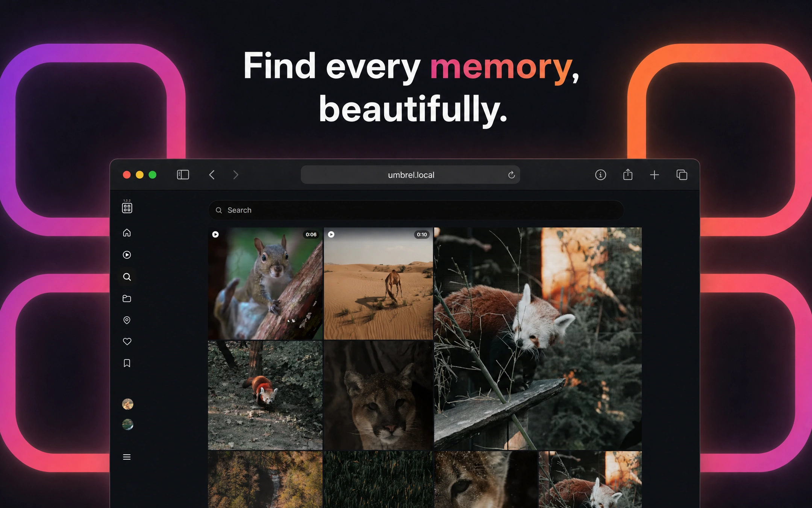
Task: Play the 0:06 squirrel video icon
Action: click(x=215, y=234)
